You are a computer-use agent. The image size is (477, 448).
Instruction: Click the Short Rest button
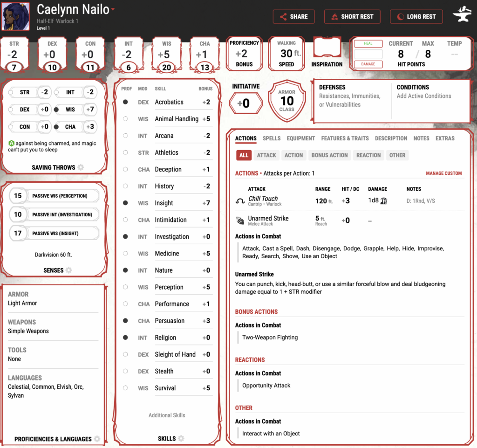[x=352, y=16]
